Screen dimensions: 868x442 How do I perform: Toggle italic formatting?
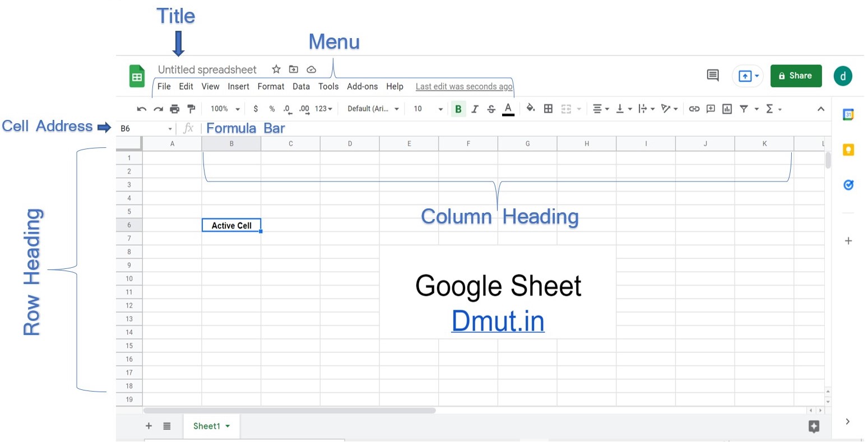(x=475, y=108)
